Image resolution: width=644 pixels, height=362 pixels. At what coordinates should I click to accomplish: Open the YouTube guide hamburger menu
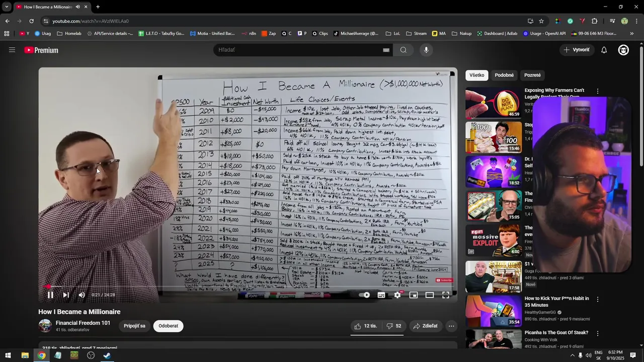[x=12, y=50]
